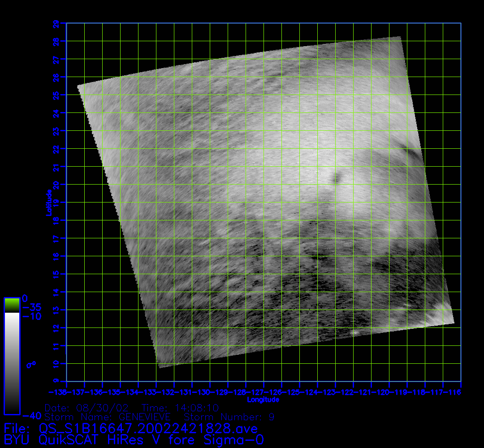Viewport: 484px width, 448px height.
Task: Click the Latitude axis title
Action: click(x=48, y=202)
